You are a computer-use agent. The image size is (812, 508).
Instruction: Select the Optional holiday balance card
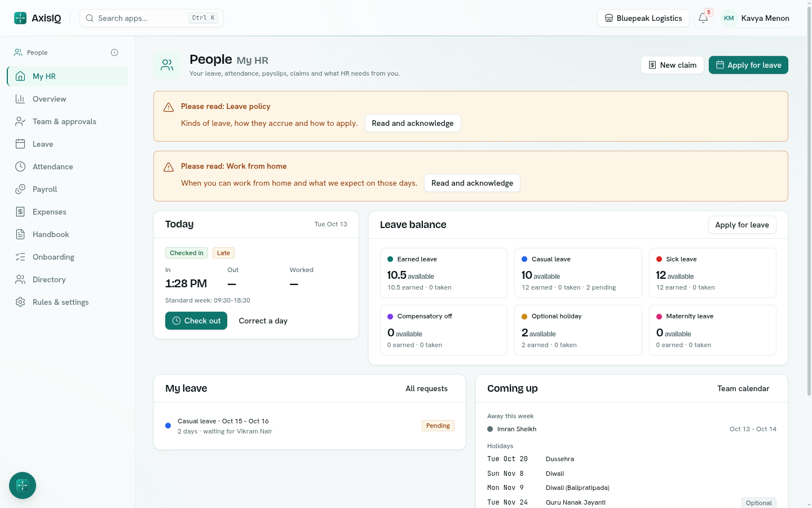pos(578,330)
